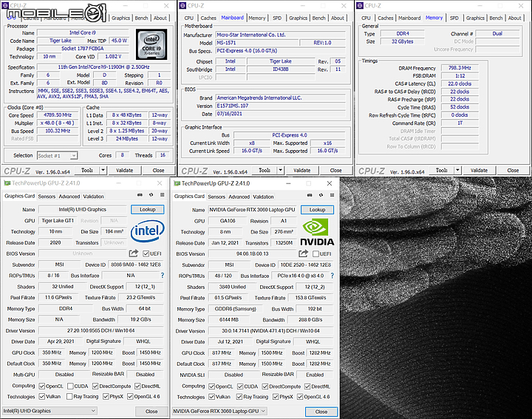Click Memory Type value DDR4 in CPU-Z Memory window

pos(403,33)
